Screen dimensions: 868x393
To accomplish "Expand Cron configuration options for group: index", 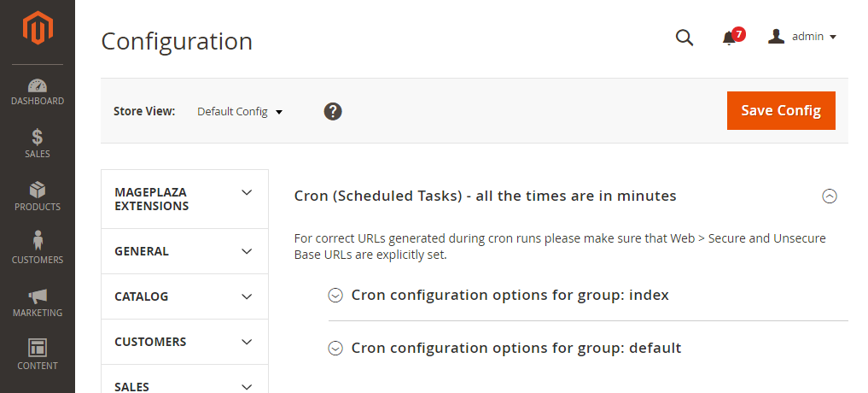I will tap(498, 295).
